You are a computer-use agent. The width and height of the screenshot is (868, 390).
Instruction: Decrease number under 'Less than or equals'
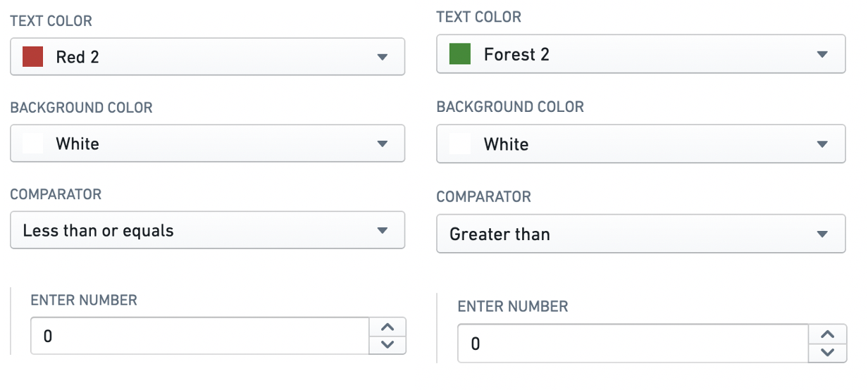point(387,345)
